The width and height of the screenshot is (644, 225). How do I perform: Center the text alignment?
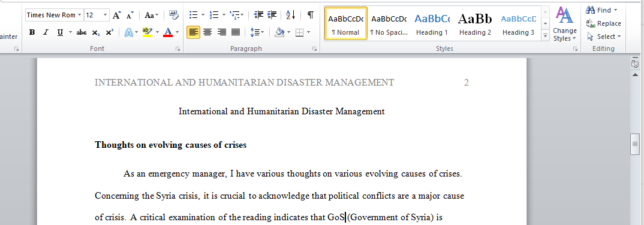coord(207,32)
